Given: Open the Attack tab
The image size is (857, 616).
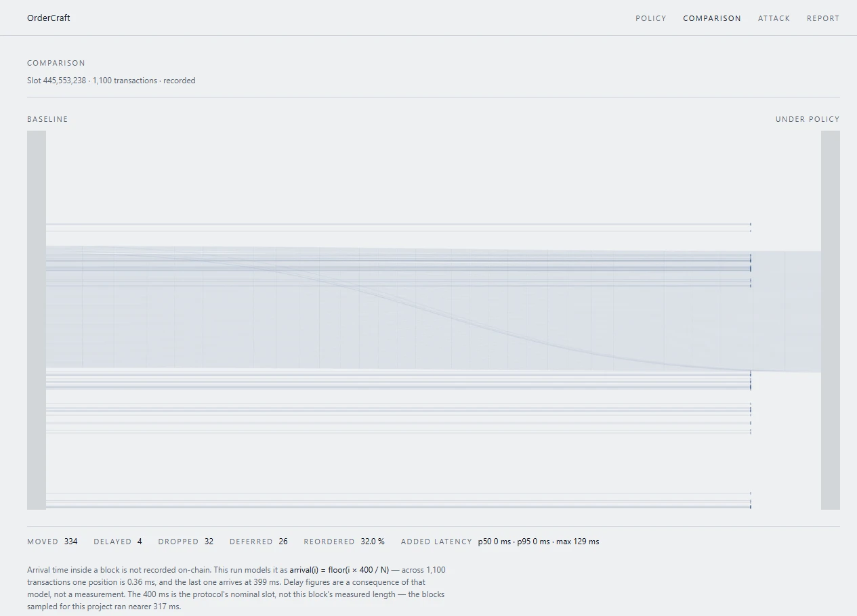Looking at the screenshot, I should point(774,18).
